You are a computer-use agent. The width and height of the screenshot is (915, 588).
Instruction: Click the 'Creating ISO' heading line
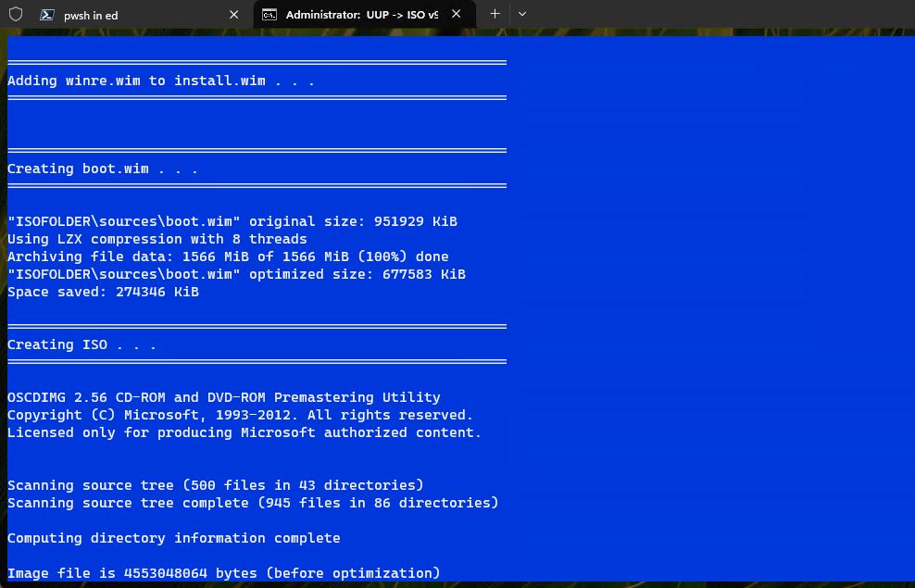(x=81, y=344)
